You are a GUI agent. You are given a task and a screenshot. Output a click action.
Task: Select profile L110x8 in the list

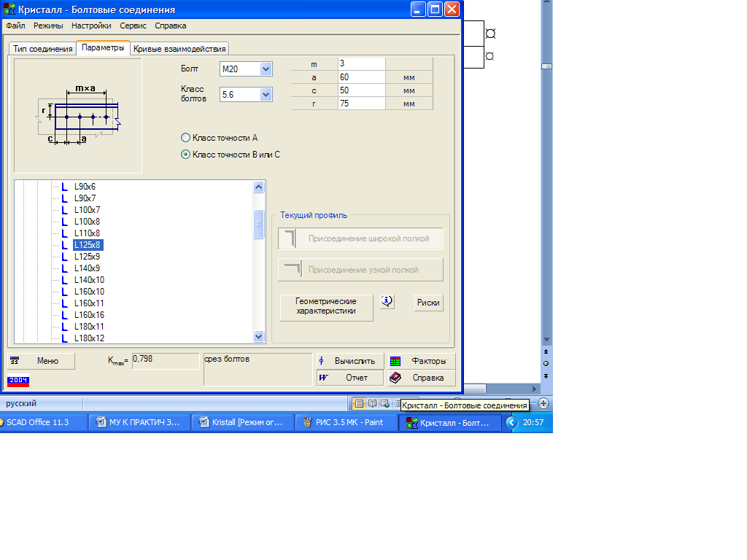click(88, 233)
